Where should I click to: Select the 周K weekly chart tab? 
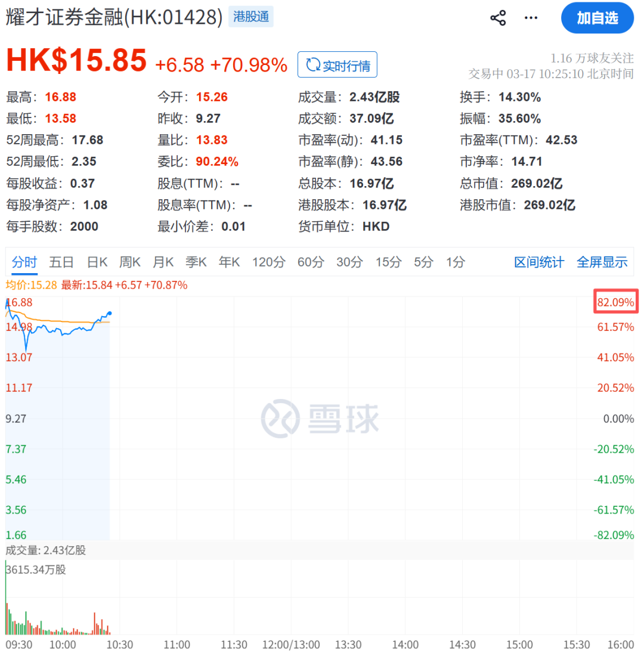(130, 262)
